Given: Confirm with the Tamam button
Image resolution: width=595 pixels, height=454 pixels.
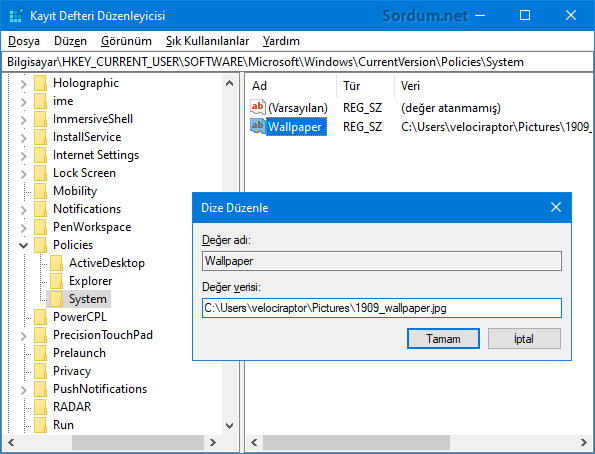Looking at the screenshot, I should tap(443, 338).
